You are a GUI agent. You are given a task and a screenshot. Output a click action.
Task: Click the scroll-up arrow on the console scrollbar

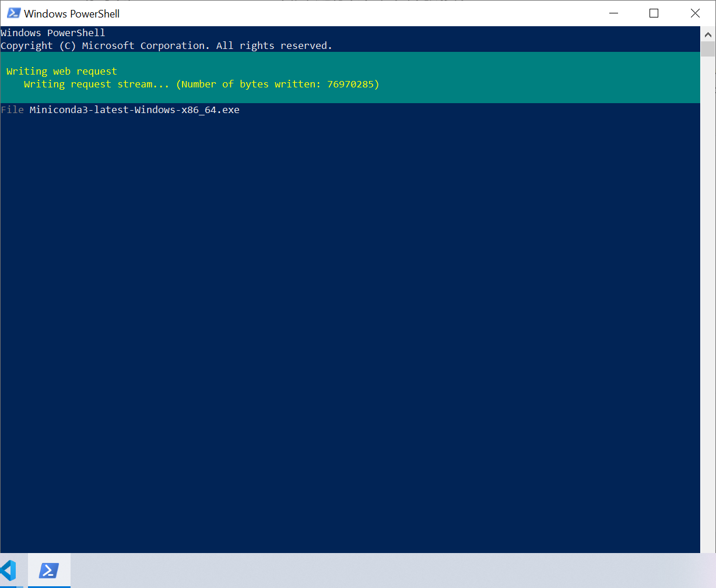click(x=708, y=34)
